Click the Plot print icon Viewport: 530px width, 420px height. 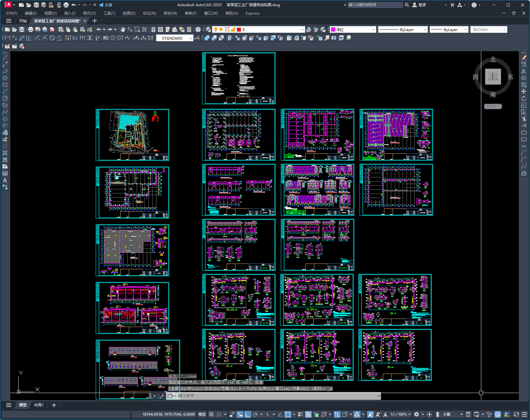coord(30,29)
